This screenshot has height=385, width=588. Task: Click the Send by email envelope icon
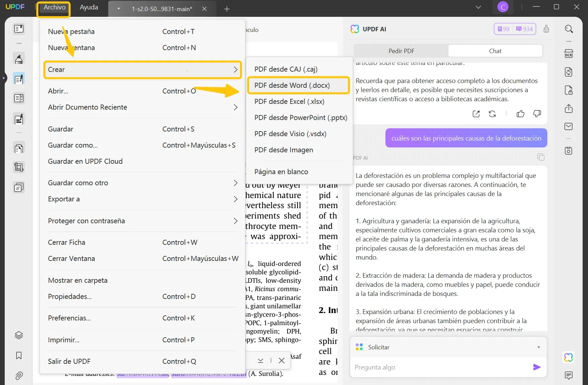point(569,126)
